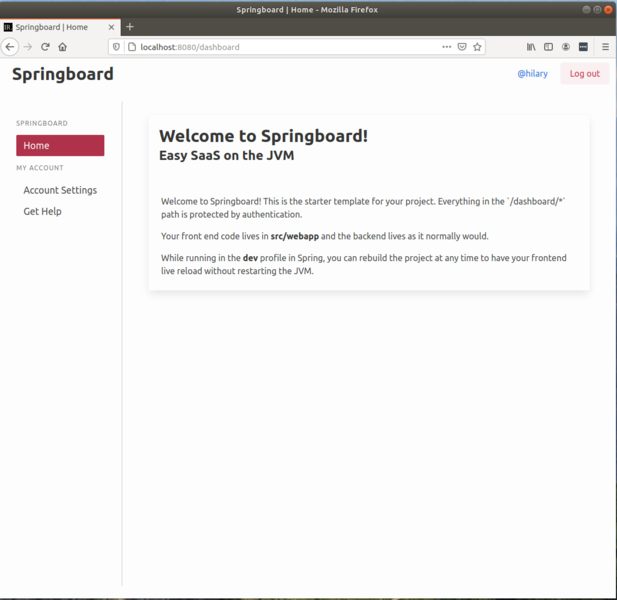Open the Library bookmarks and history icon

coord(531,47)
